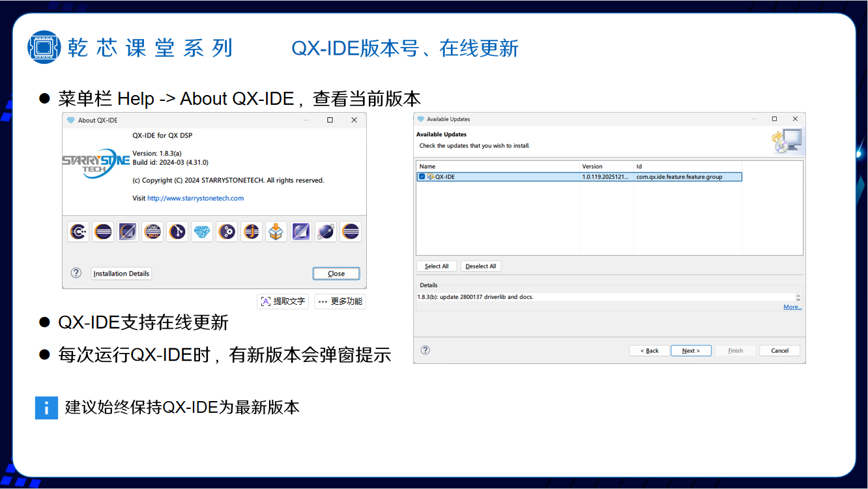
Task: Click the help question mark in Available Updates
Action: coord(426,350)
